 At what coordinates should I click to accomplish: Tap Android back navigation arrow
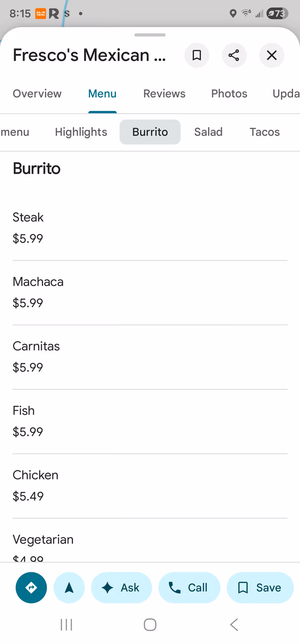[234, 625]
